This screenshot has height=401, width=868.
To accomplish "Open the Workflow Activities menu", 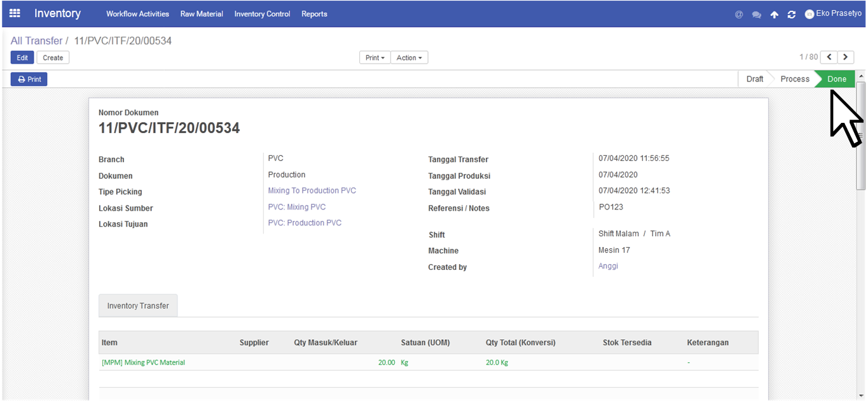I will click(x=137, y=14).
